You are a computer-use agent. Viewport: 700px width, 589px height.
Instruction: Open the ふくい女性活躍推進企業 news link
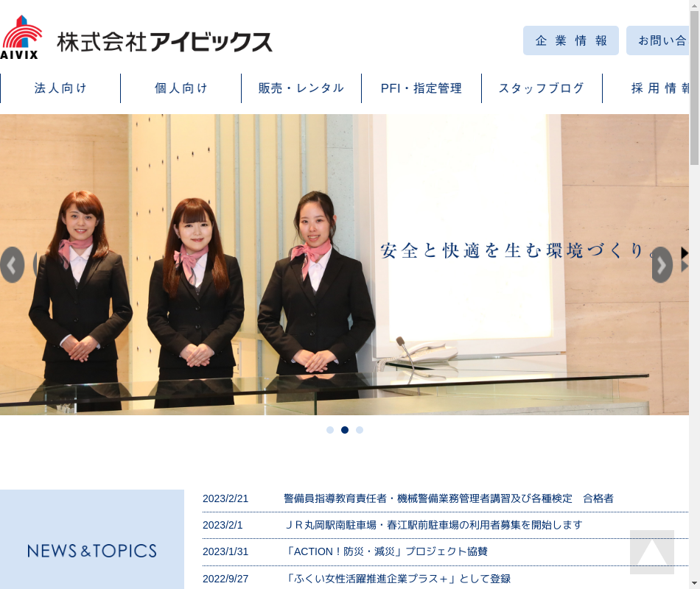(x=396, y=579)
